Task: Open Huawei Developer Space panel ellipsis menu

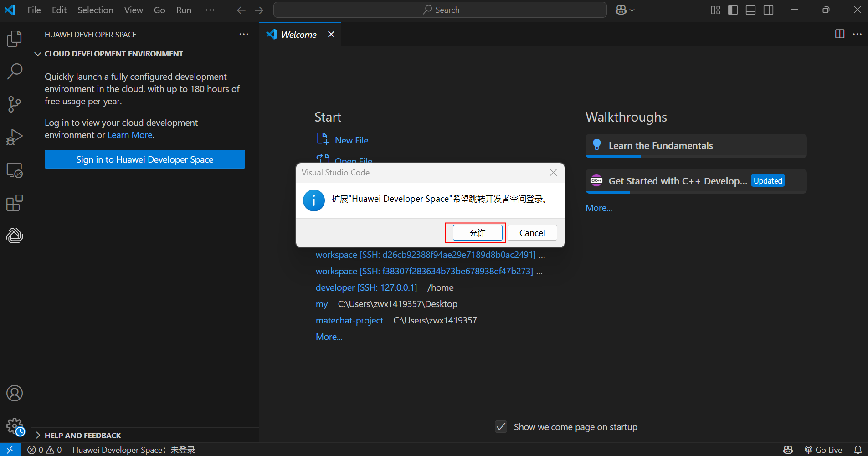Action: coord(244,34)
